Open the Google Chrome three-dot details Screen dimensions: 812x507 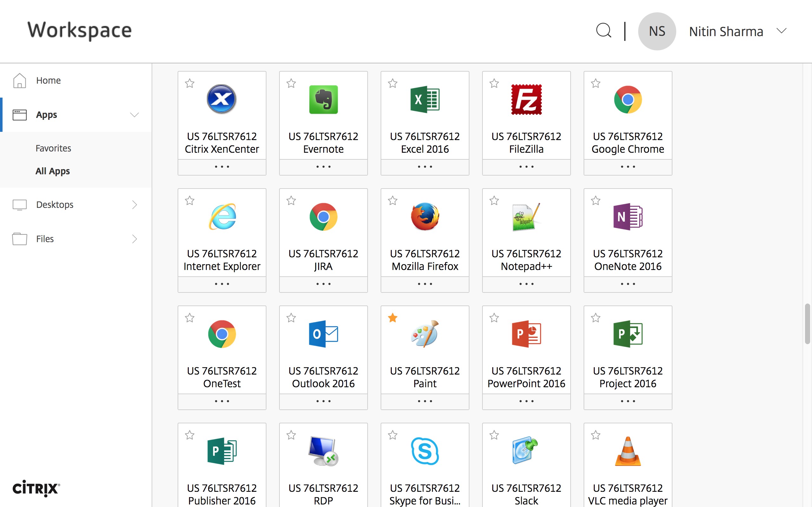[x=627, y=167]
